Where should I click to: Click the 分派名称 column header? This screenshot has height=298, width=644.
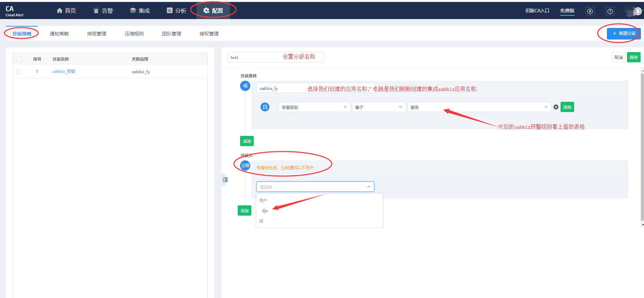pos(61,59)
